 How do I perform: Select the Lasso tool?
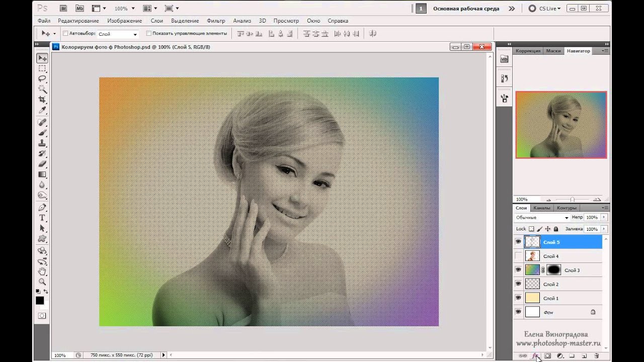point(42,79)
